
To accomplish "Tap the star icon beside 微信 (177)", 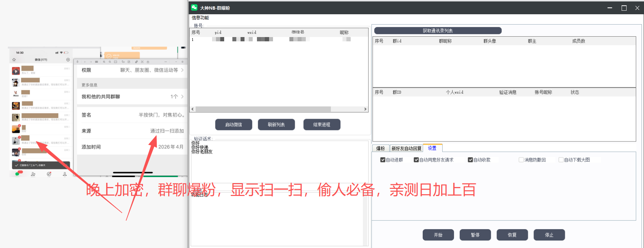I will tap(14, 60).
